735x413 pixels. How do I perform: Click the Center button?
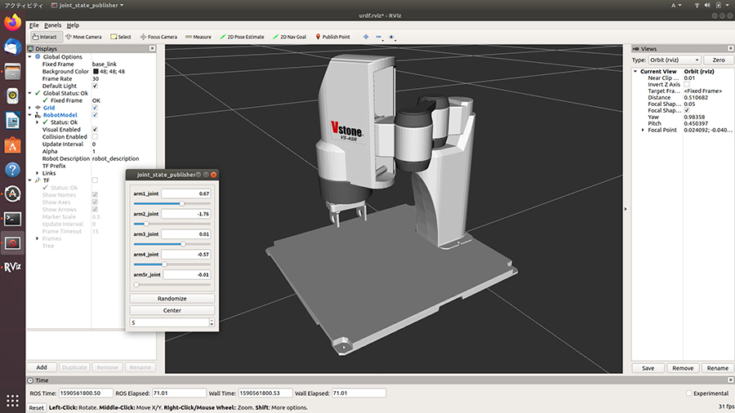(x=171, y=310)
